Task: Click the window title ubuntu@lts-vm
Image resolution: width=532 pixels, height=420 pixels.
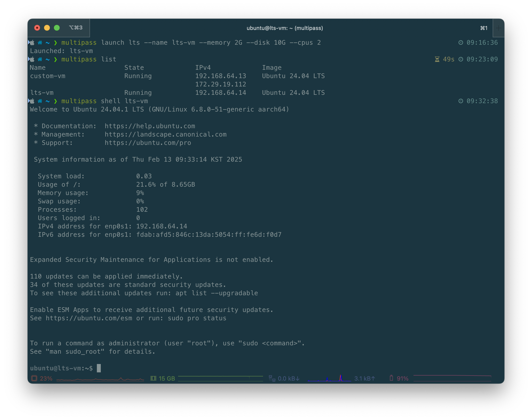Action: 285,28
